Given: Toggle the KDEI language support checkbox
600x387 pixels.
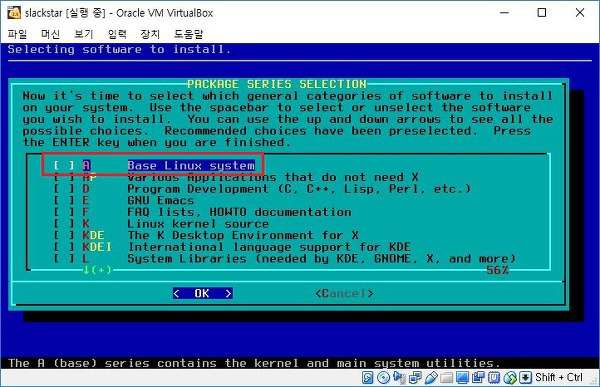Looking at the screenshot, I should click(x=64, y=247).
